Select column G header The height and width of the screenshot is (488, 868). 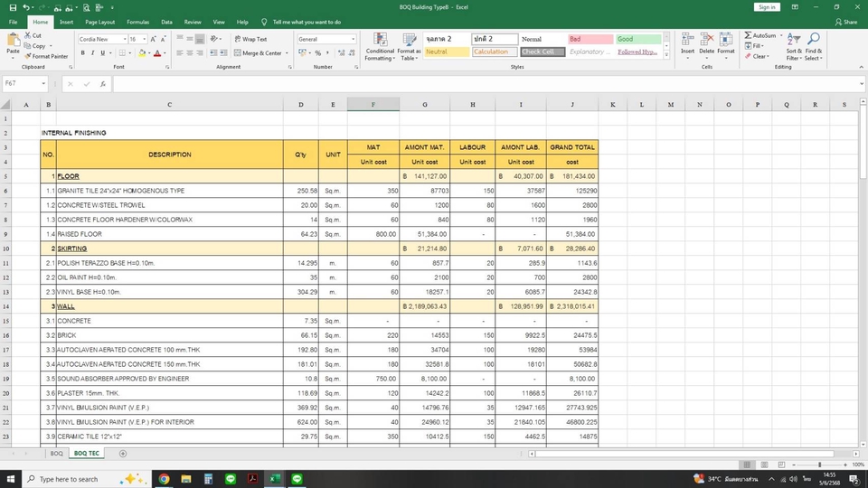pos(425,105)
